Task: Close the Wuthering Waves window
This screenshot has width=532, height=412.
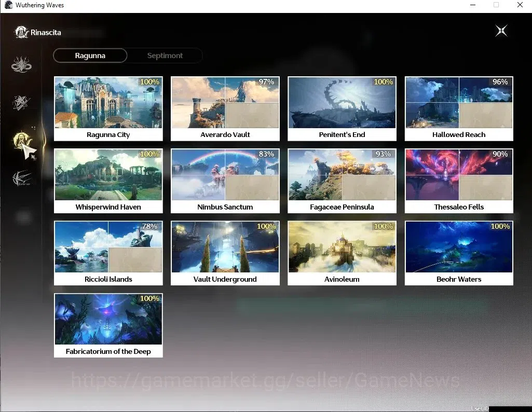Action: pyautogui.click(x=520, y=5)
